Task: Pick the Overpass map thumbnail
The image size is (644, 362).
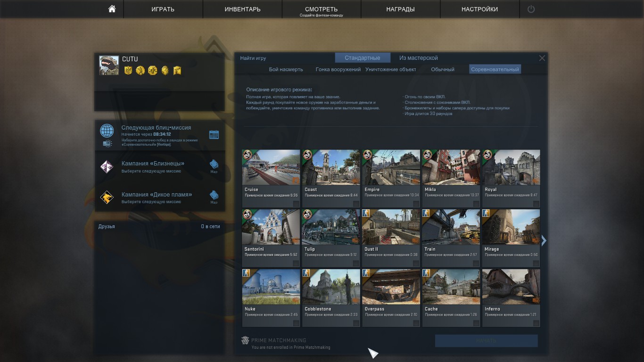Action: click(x=391, y=287)
